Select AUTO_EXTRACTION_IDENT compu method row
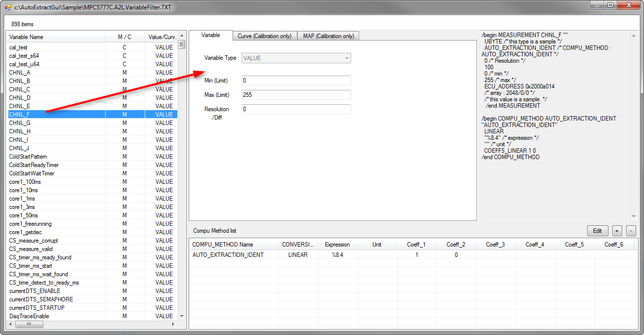Image resolution: width=644 pixels, height=335 pixels. point(412,255)
